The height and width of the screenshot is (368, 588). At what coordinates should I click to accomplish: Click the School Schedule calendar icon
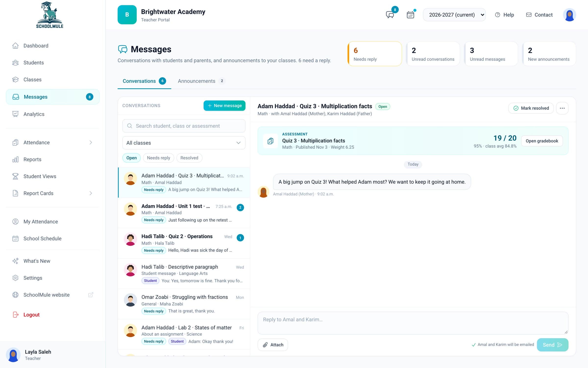[x=15, y=238]
